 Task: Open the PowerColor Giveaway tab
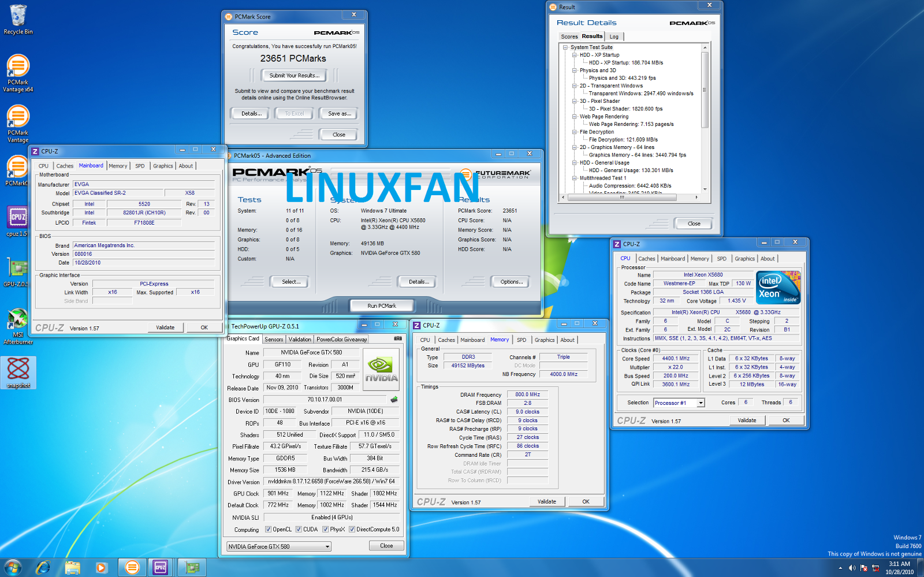[341, 340]
